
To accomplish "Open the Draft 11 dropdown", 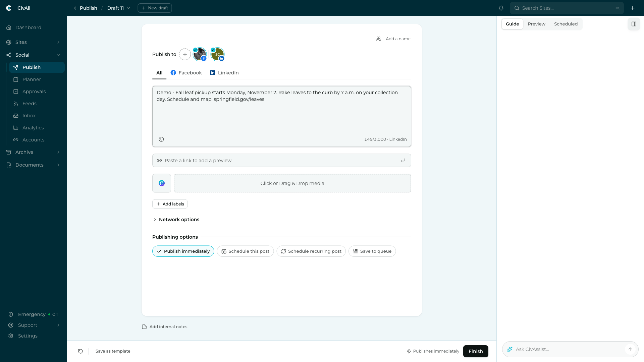I will pyautogui.click(x=118, y=8).
